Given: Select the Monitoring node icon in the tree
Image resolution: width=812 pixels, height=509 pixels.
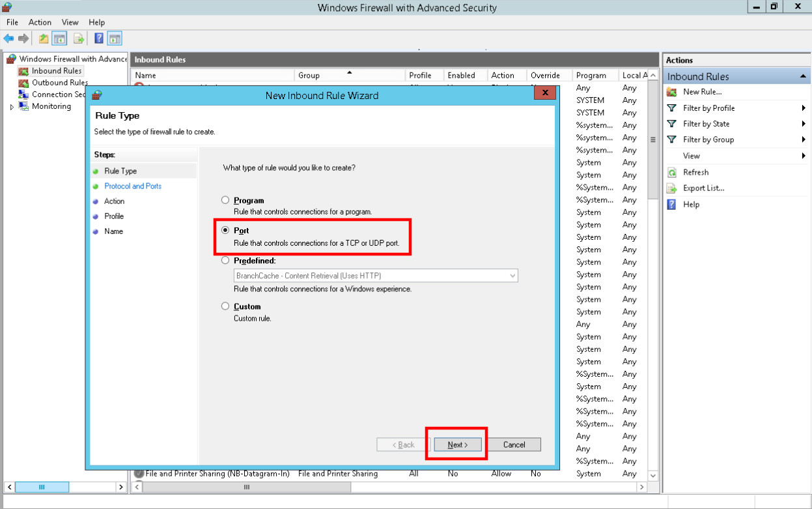Looking at the screenshot, I should pyautogui.click(x=24, y=106).
